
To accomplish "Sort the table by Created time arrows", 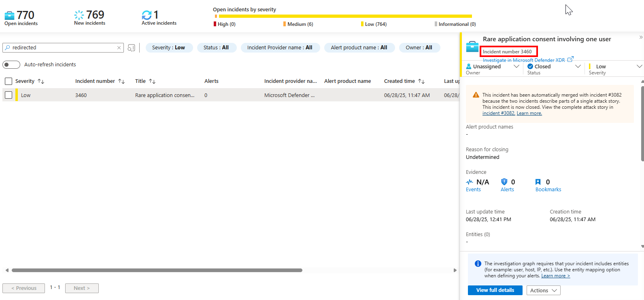I will (421, 81).
